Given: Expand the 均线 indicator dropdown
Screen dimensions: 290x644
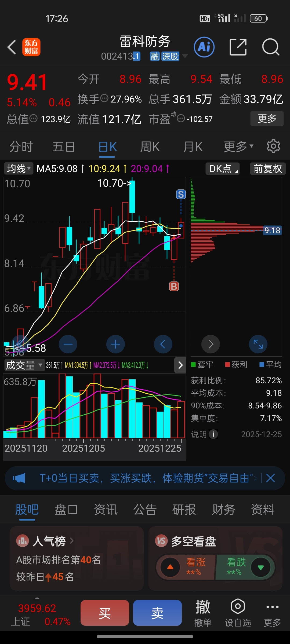Looking at the screenshot, I should click(19, 169).
